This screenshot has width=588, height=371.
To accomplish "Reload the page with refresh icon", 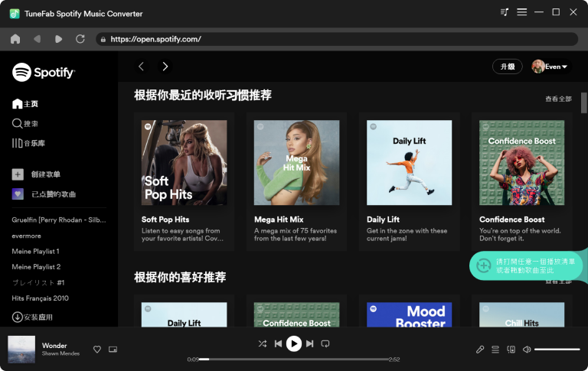I will coord(80,39).
